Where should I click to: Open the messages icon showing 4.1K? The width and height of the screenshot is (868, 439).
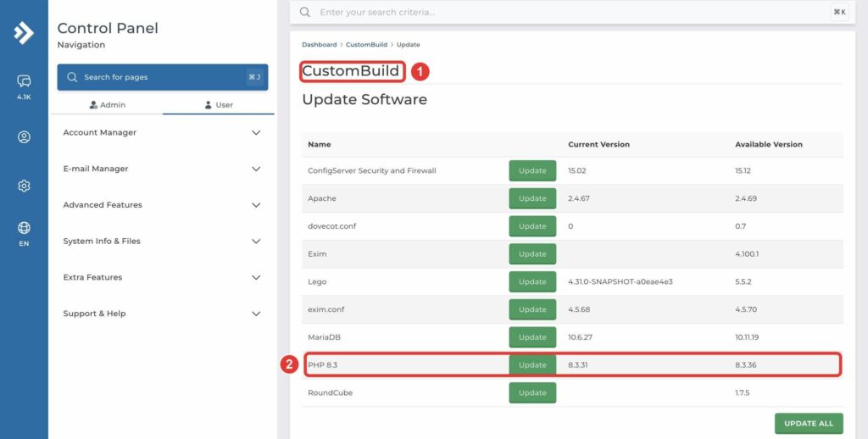point(24,81)
